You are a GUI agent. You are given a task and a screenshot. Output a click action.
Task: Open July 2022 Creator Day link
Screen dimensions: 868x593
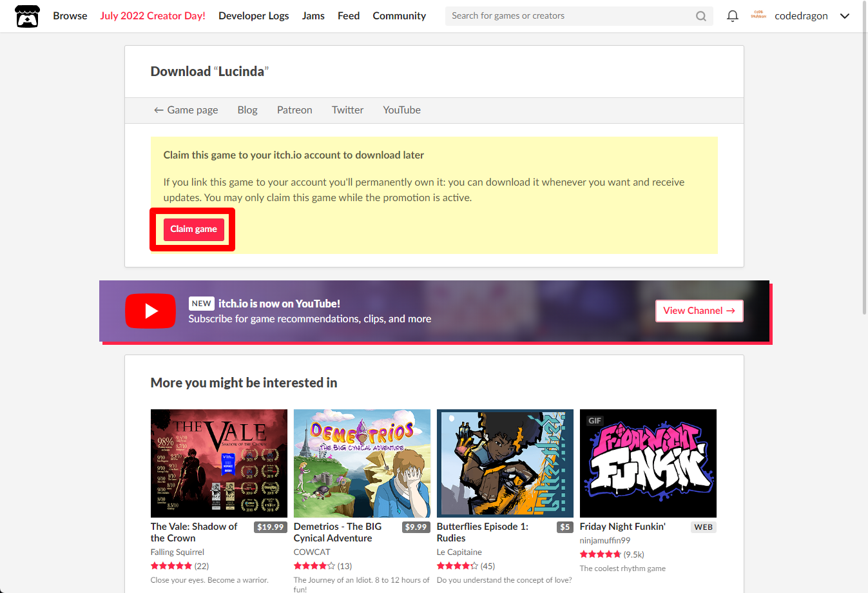coord(153,16)
